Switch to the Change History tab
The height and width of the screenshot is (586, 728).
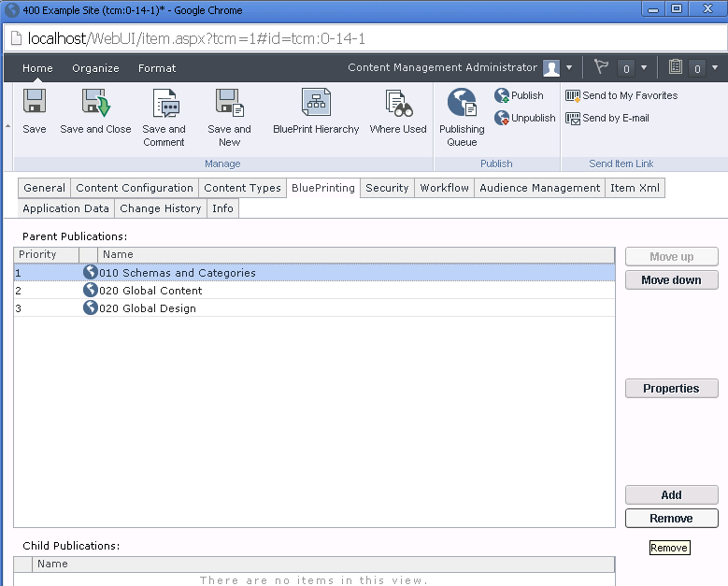[161, 208]
